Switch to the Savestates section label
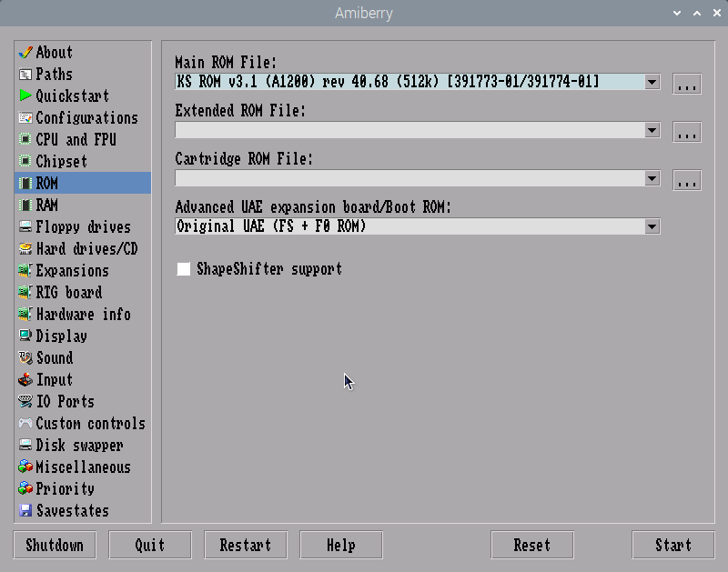This screenshot has height=572, width=728. pyautogui.click(x=73, y=511)
